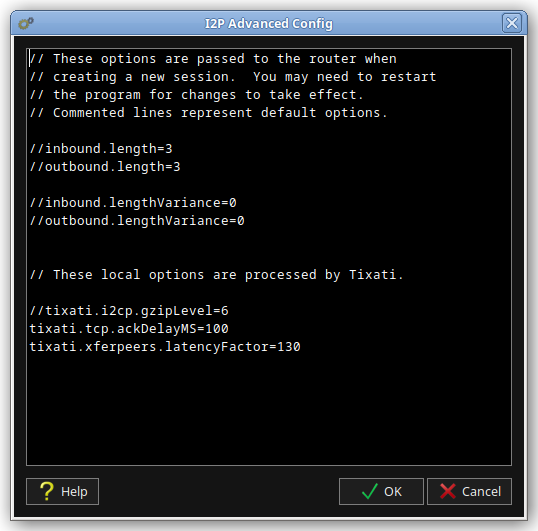Click the green checkmark on OK
Image resolution: width=538 pixels, height=531 pixels.
coord(370,491)
